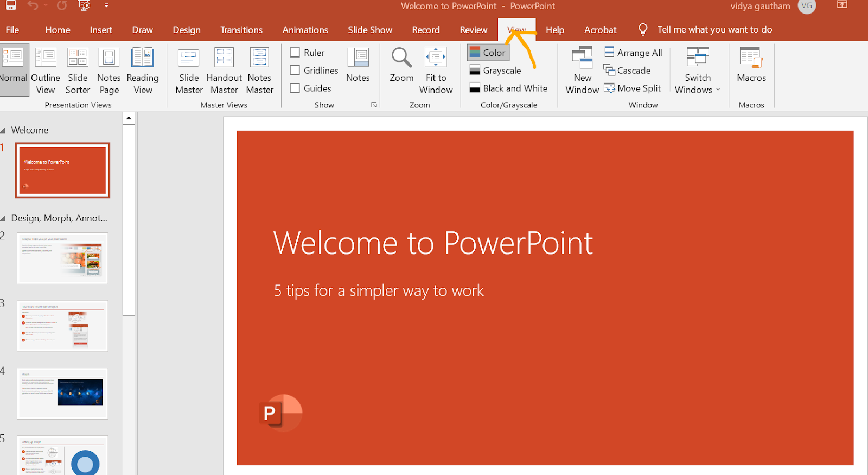Enable the Ruler checkbox

(x=295, y=53)
